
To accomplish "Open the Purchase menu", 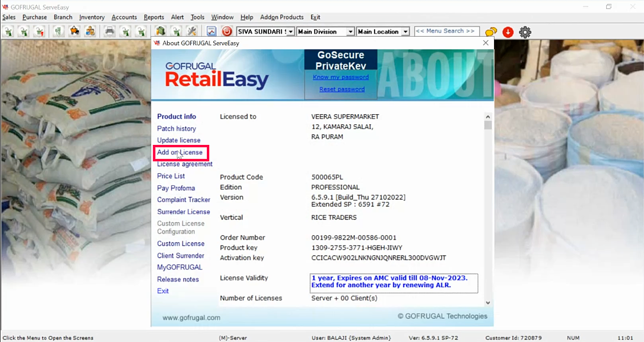I will click(x=35, y=17).
